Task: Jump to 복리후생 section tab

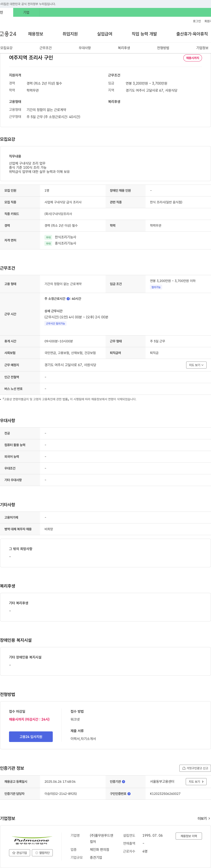Action: 124,48
